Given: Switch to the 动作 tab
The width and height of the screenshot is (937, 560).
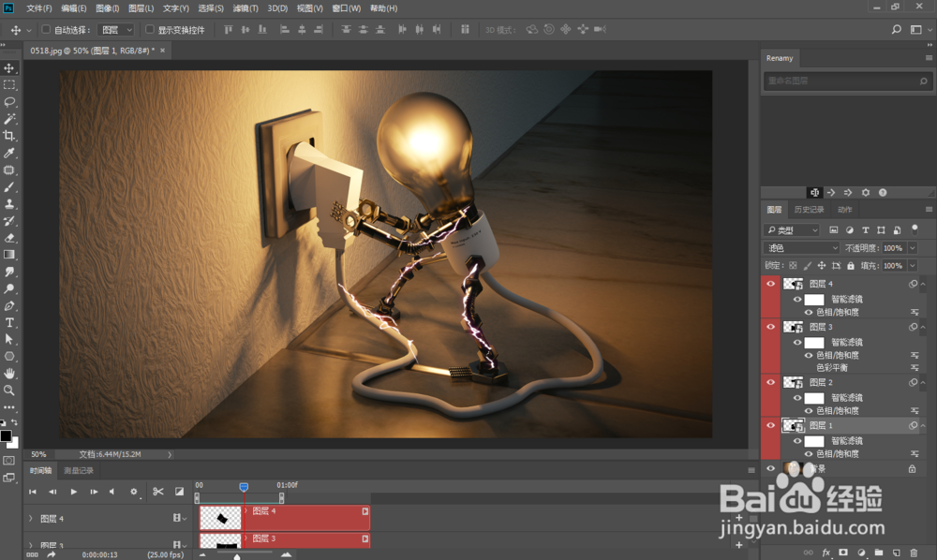Looking at the screenshot, I should [844, 210].
